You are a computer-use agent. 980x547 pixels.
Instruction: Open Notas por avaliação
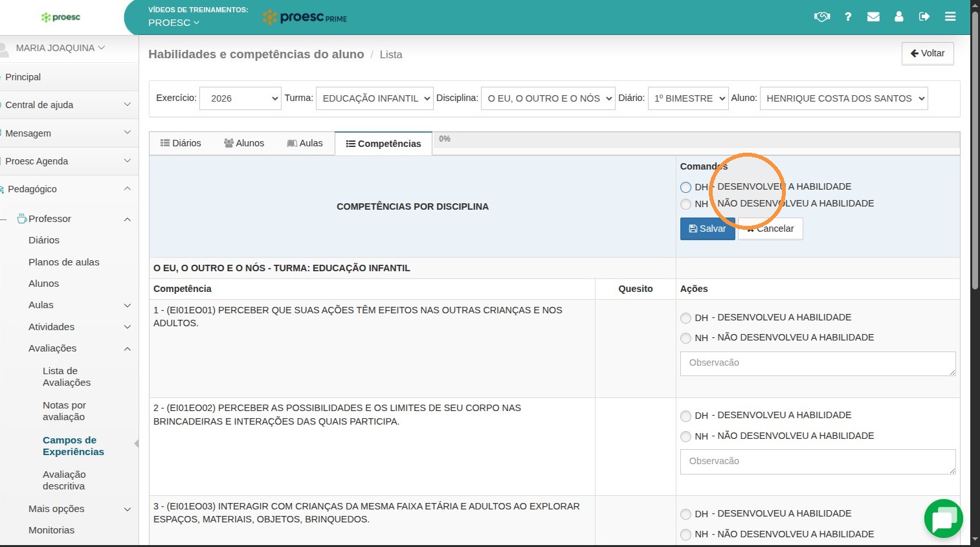pos(64,411)
